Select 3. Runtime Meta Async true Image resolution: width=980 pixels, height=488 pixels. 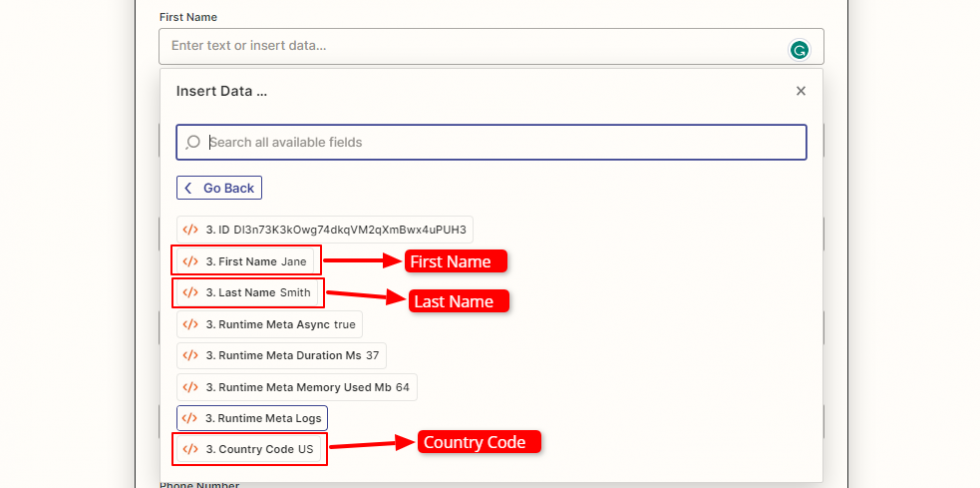point(270,324)
